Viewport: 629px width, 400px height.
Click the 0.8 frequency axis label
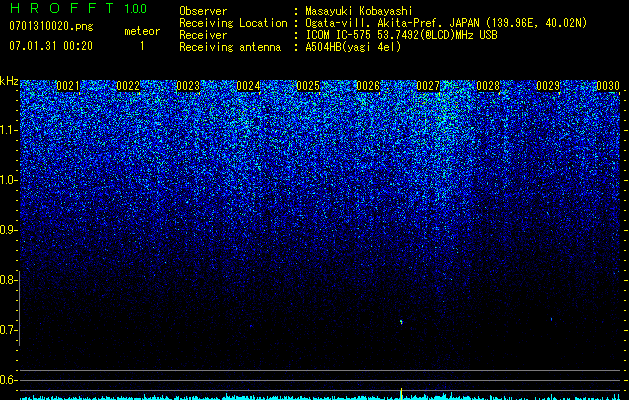pyautogui.click(x=7, y=280)
